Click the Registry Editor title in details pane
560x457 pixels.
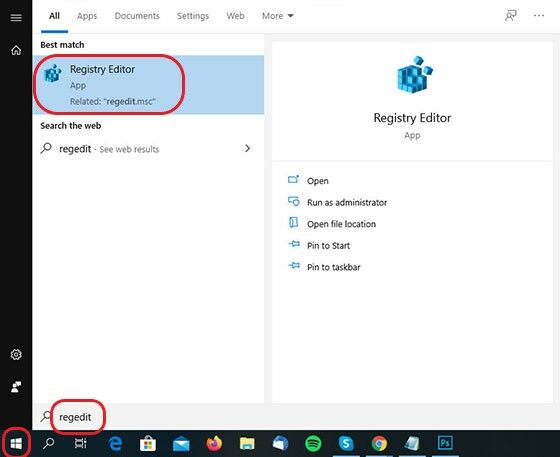[412, 117]
